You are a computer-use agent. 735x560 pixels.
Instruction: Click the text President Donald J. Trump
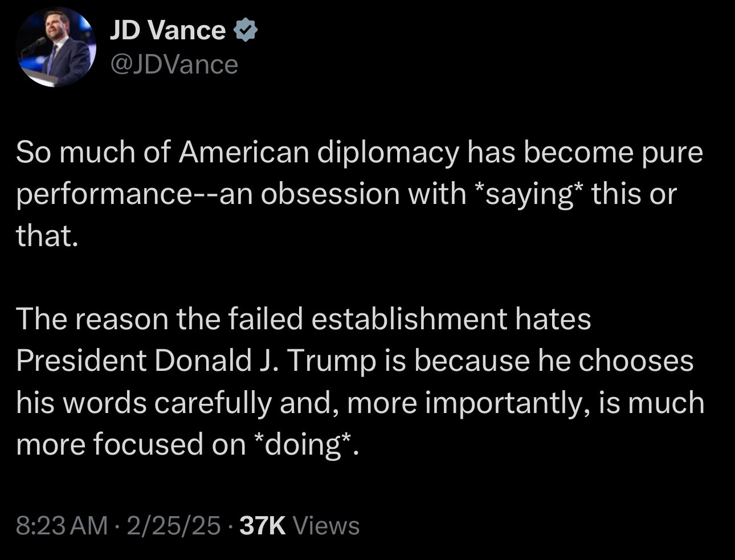pos(196,361)
